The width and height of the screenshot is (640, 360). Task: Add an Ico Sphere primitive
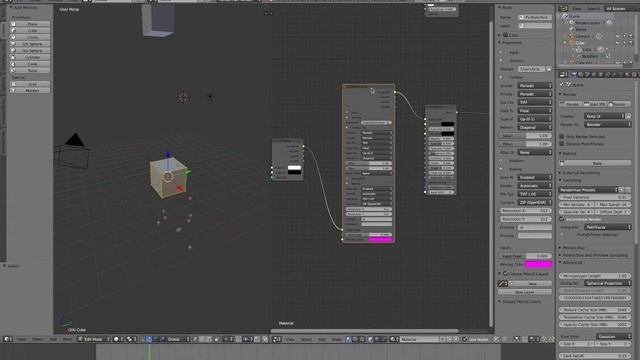pyautogui.click(x=30, y=51)
